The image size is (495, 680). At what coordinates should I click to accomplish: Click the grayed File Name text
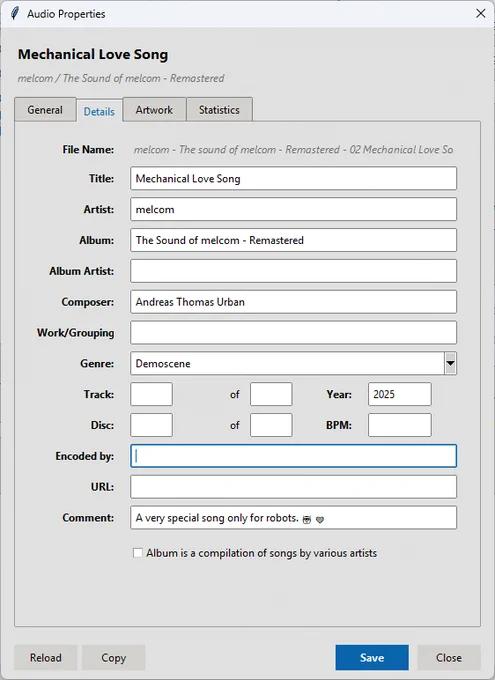click(294, 150)
